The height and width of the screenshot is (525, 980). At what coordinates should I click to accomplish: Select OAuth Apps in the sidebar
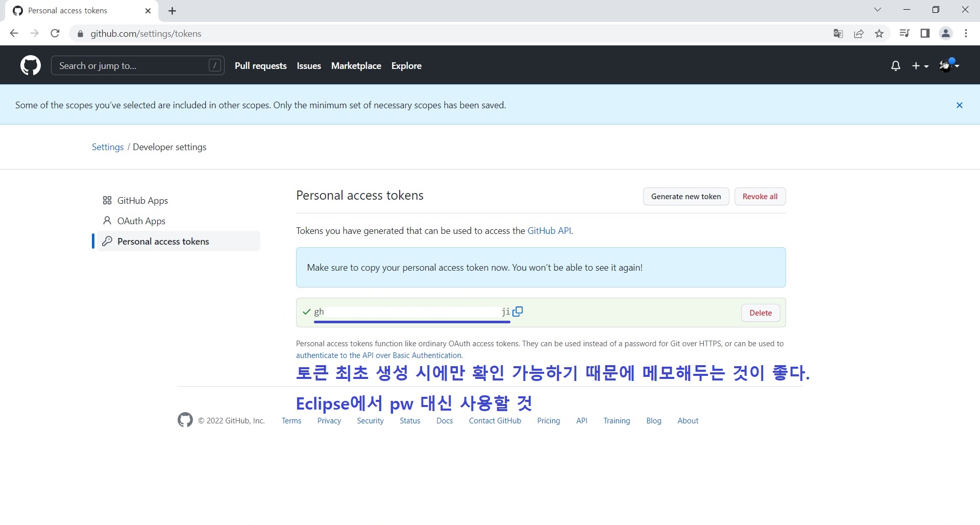(179, 221)
